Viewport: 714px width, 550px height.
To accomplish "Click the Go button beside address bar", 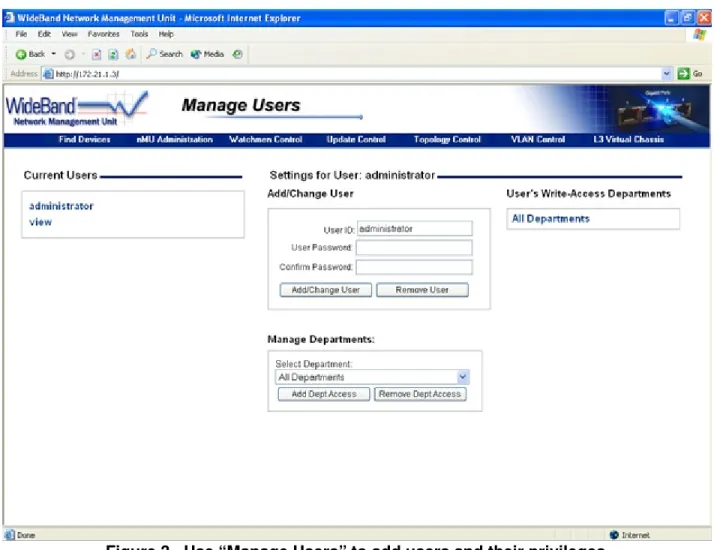I will [690, 74].
